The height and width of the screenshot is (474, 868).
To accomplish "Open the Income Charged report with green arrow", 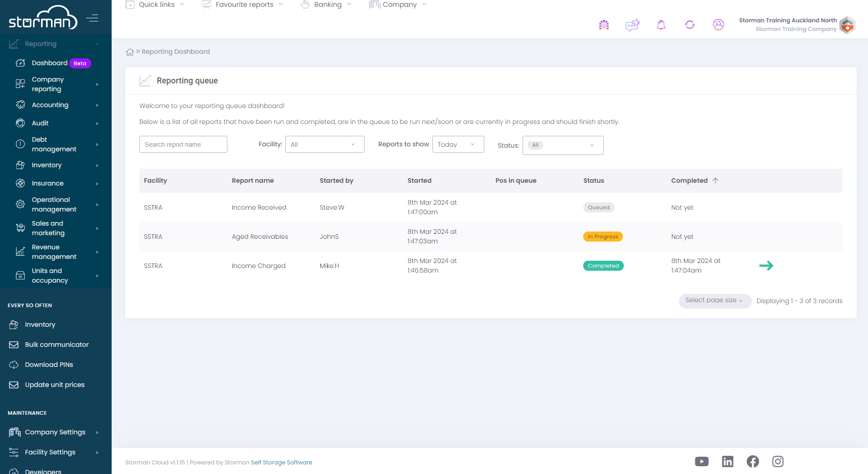I will (766, 266).
